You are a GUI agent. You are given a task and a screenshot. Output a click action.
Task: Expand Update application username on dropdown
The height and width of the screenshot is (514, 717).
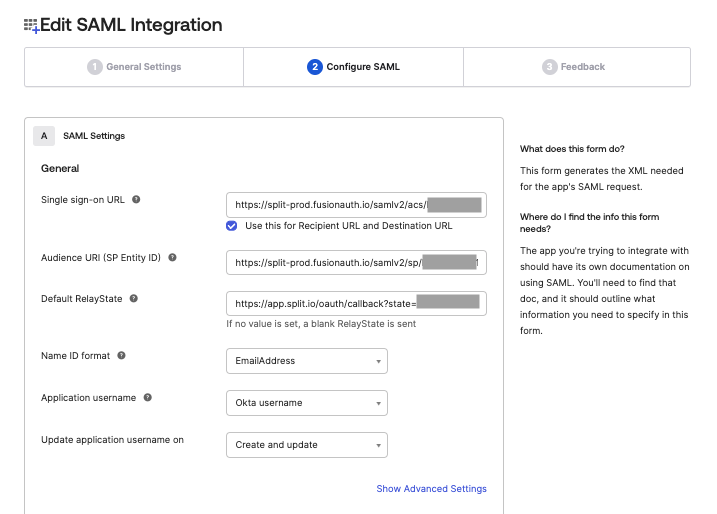coord(306,445)
